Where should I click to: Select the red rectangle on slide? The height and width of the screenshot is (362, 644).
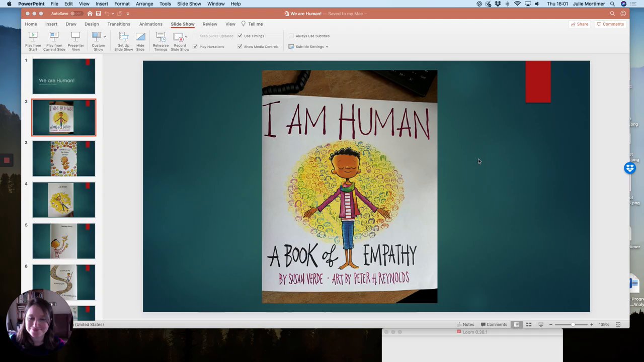pos(538,81)
